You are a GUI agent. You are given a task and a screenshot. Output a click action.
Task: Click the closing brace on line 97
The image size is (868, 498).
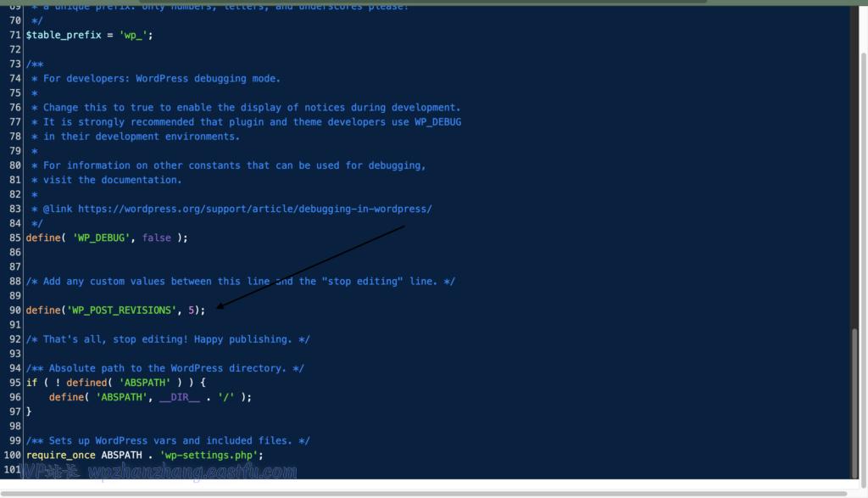(x=29, y=411)
